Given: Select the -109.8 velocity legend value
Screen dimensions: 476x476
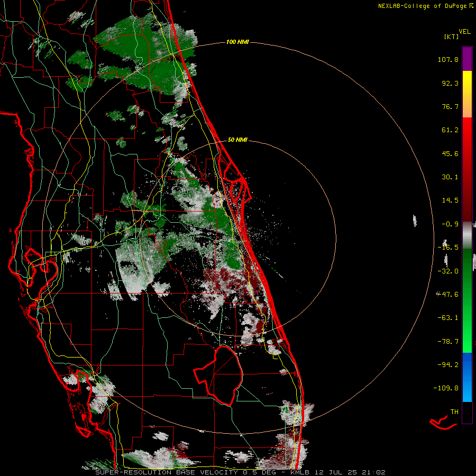Looking at the screenshot, I should tap(446, 388).
